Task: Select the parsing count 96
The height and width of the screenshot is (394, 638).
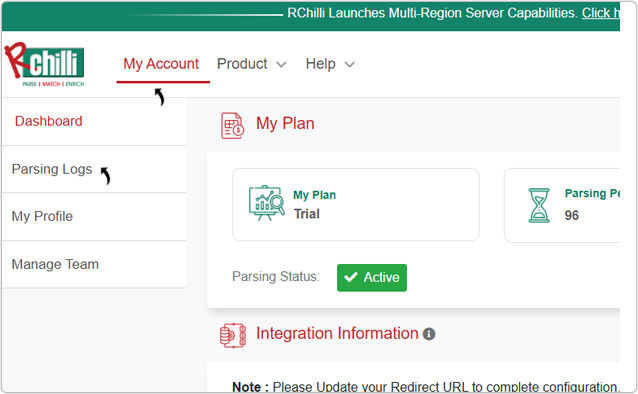Action: click(571, 215)
